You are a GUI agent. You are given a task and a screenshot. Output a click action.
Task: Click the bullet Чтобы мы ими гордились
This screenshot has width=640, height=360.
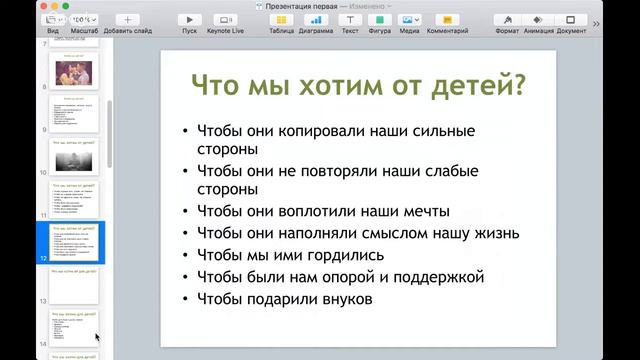pos(290,255)
